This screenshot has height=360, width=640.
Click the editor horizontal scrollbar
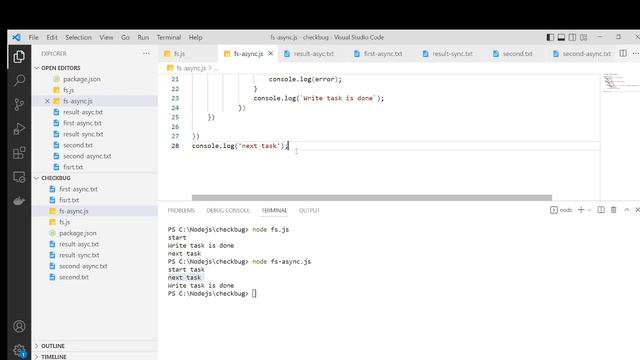tap(371, 198)
